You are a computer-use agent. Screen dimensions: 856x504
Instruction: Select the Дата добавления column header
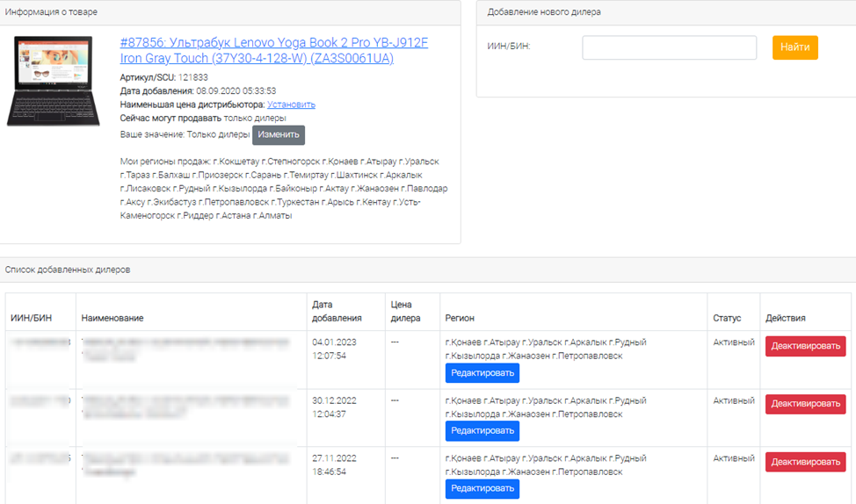tap(337, 312)
